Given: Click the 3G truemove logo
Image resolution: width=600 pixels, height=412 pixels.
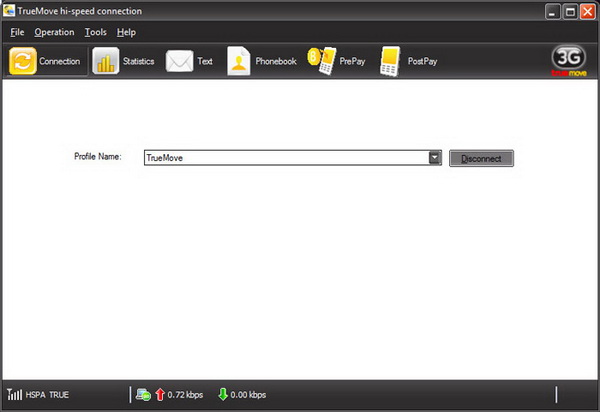Looking at the screenshot, I should click(x=569, y=61).
